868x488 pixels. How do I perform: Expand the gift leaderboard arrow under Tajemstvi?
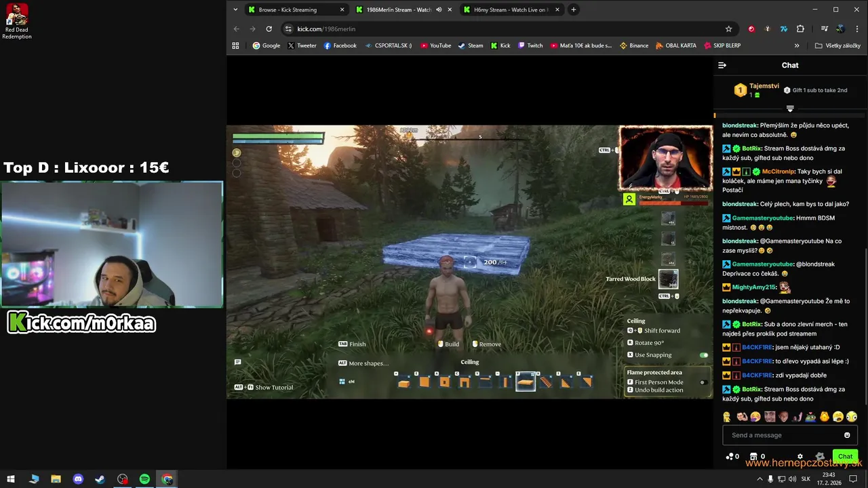790,108
